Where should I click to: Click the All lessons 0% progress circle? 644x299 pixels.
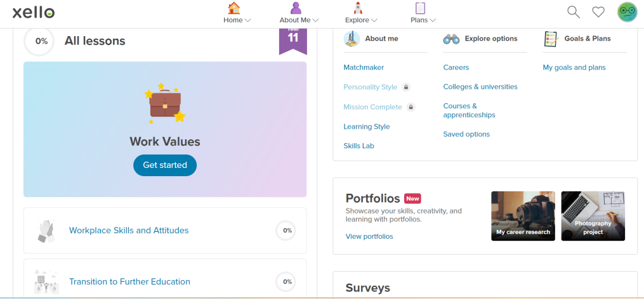(x=39, y=41)
